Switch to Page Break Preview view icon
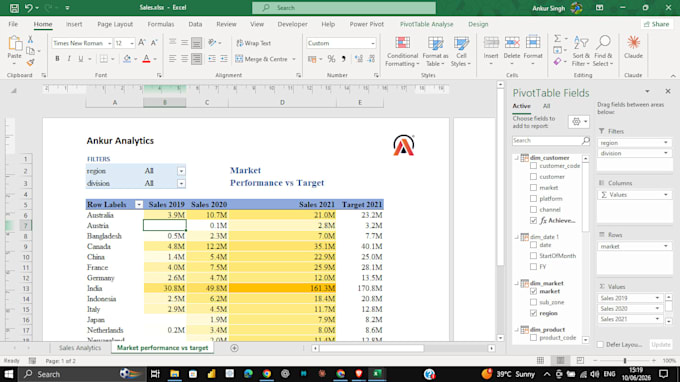 pos(580,361)
